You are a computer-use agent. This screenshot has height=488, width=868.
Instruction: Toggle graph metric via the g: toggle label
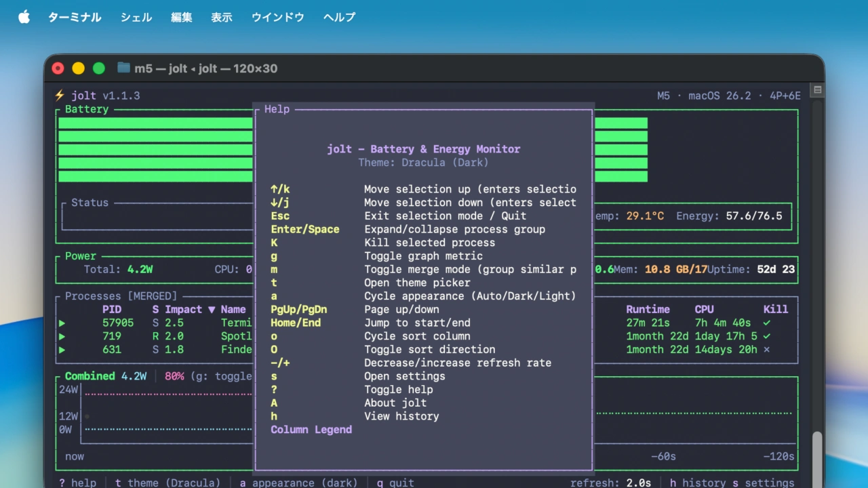pos(220,376)
